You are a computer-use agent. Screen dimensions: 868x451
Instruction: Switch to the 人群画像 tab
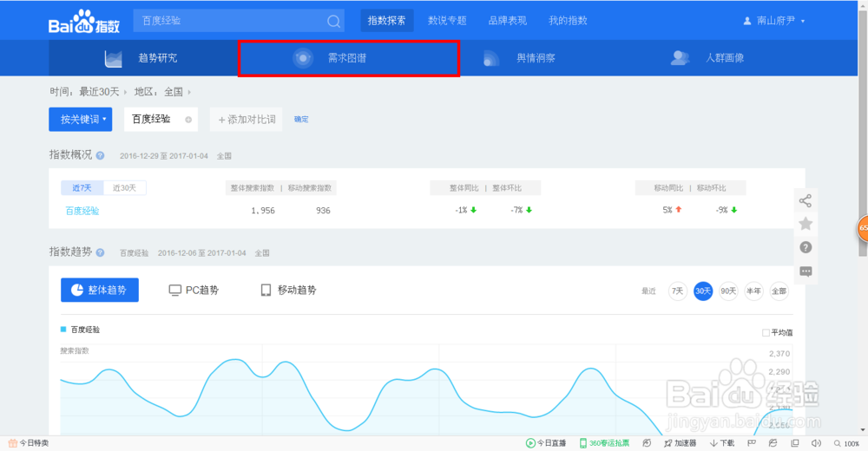(x=707, y=57)
